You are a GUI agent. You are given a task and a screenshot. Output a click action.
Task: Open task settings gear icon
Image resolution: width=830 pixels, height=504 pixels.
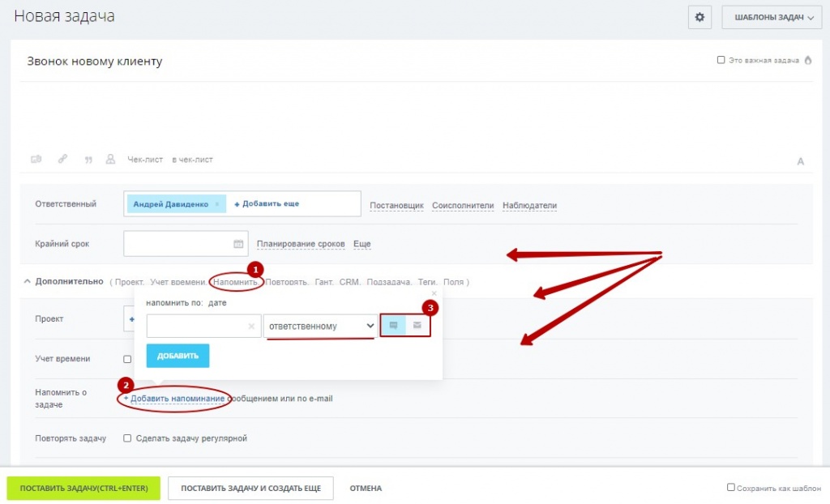click(700, 18)
